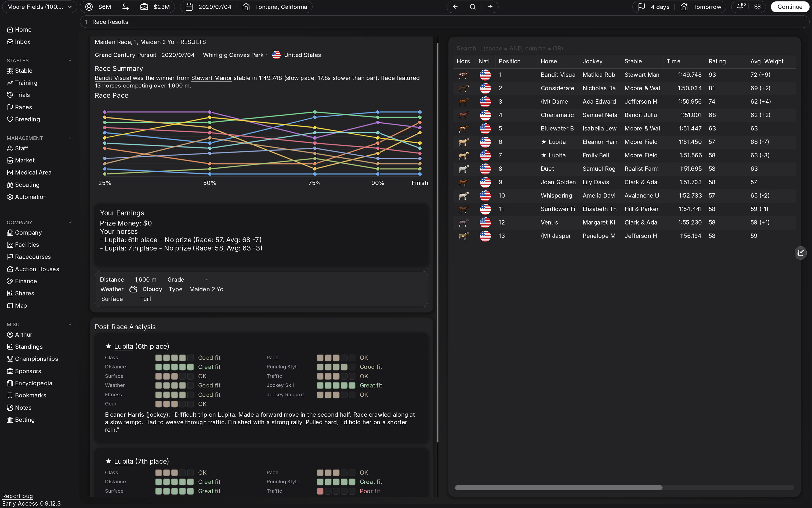Sort results by Jockey column
This screenshot has height=508, width=812.
592,61
